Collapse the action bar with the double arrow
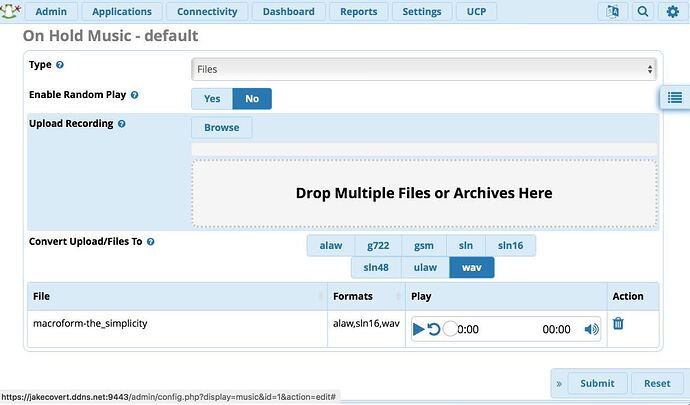This screenshot has width=690, height=405. [x=559, y=383]
